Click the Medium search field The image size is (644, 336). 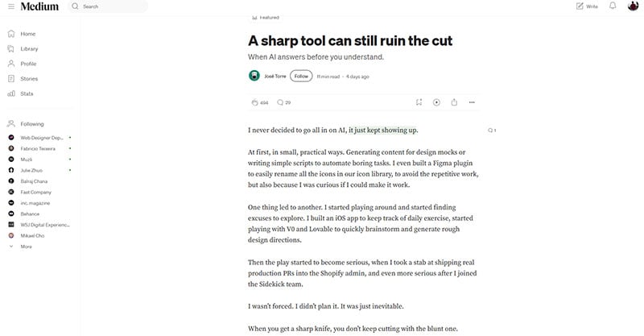click(113, 6)
